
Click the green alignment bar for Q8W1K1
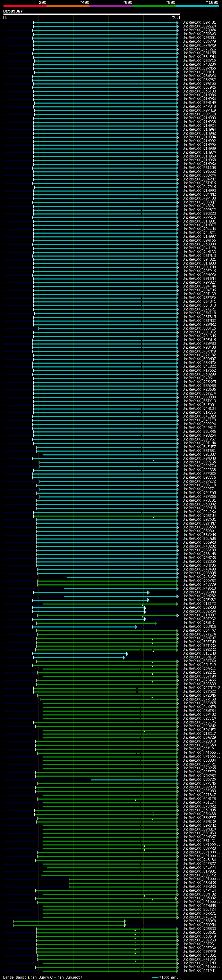click(96, 623)
